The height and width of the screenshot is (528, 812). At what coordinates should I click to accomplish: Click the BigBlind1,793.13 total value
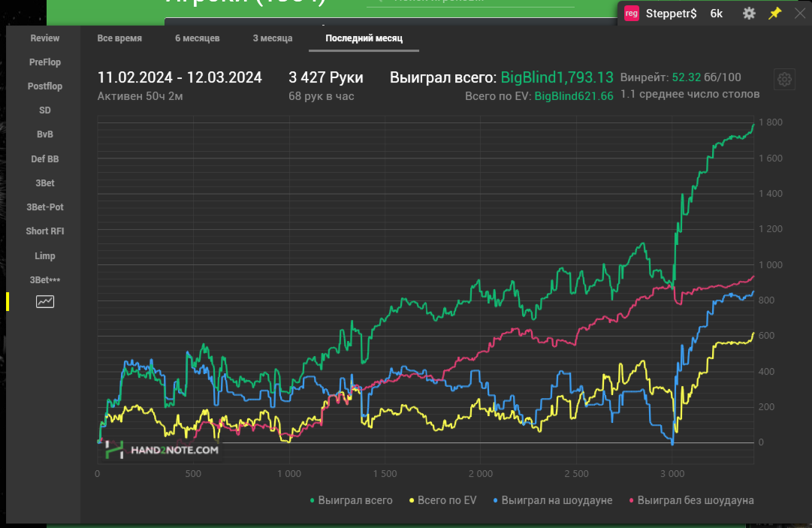pyautogui.click(x=557, y=77)
